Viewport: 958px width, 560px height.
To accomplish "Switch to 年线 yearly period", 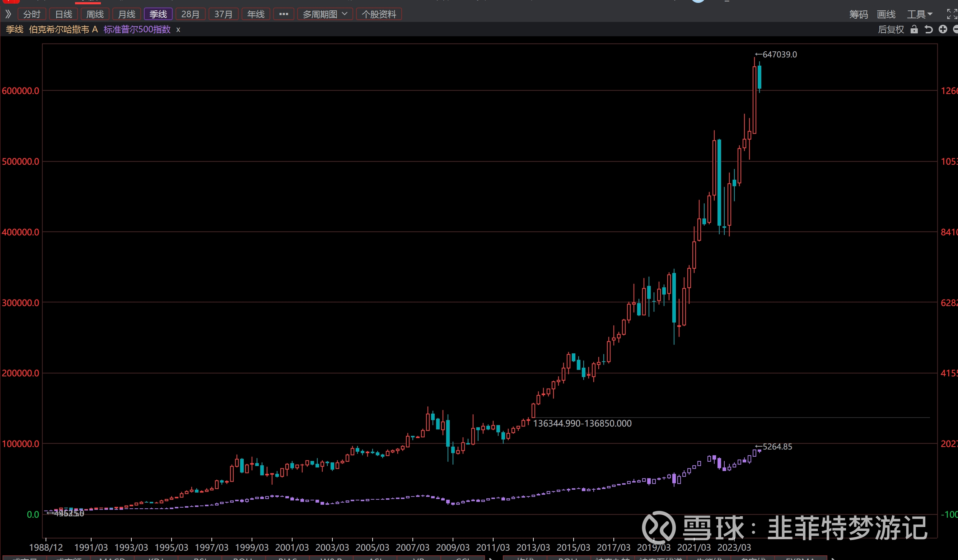I will 256,14.
